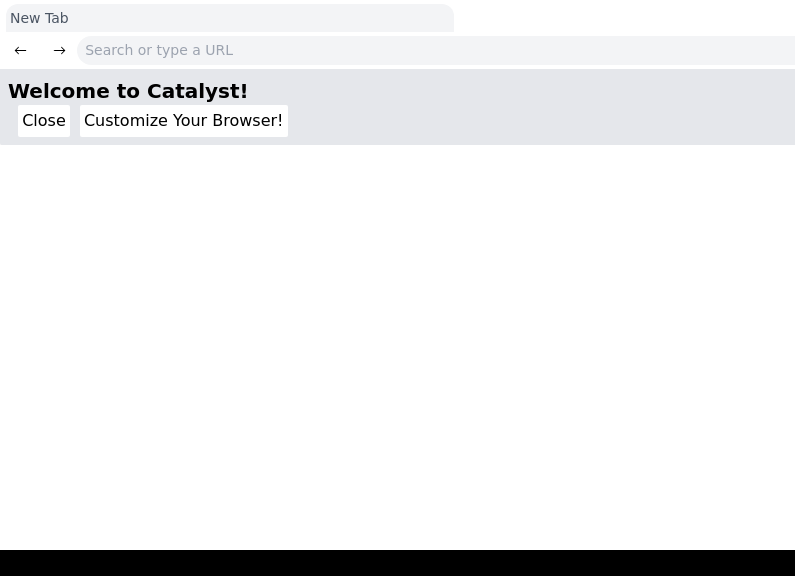Click the forward navigation arrow
The height and width of the screenshot is (576, 795).
click(x=59, y=50)
